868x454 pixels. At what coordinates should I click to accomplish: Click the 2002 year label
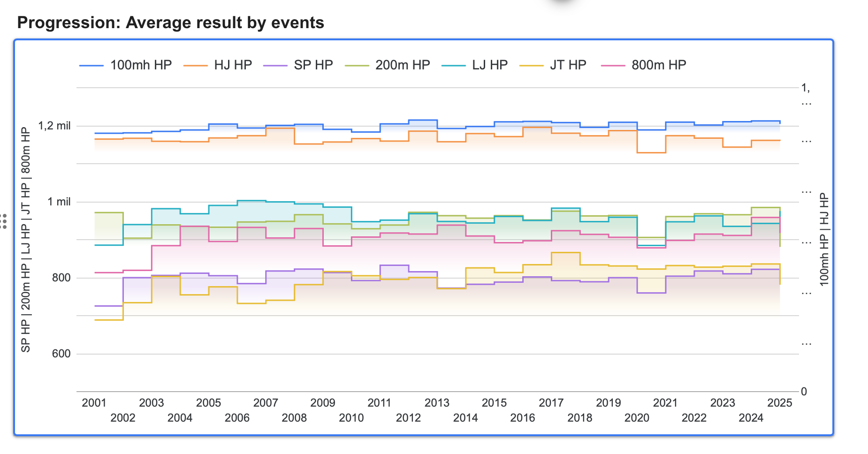point(123,418)
